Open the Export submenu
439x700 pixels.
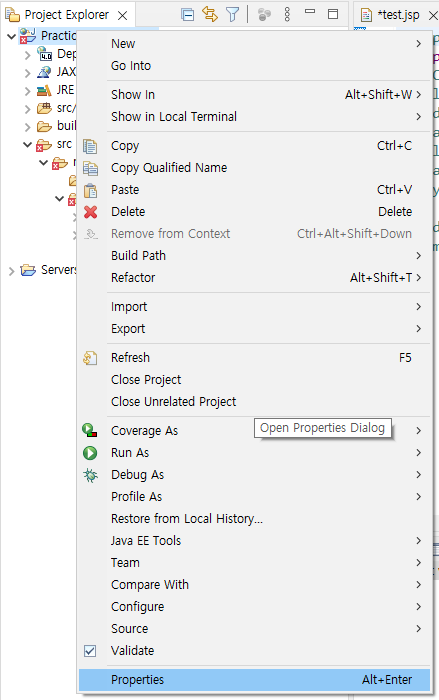pyautogui.click(x=255, y=329)
